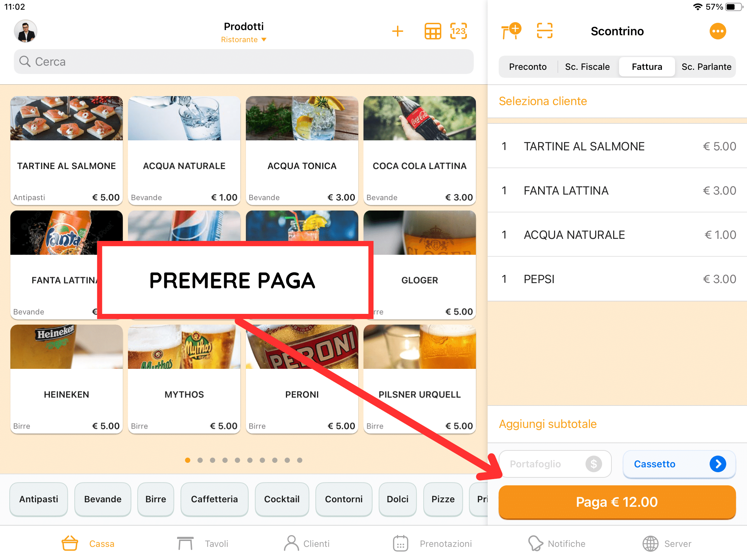Filter by Dolci category
Screen dimensions: 747x560
click(x=398, y=499)
